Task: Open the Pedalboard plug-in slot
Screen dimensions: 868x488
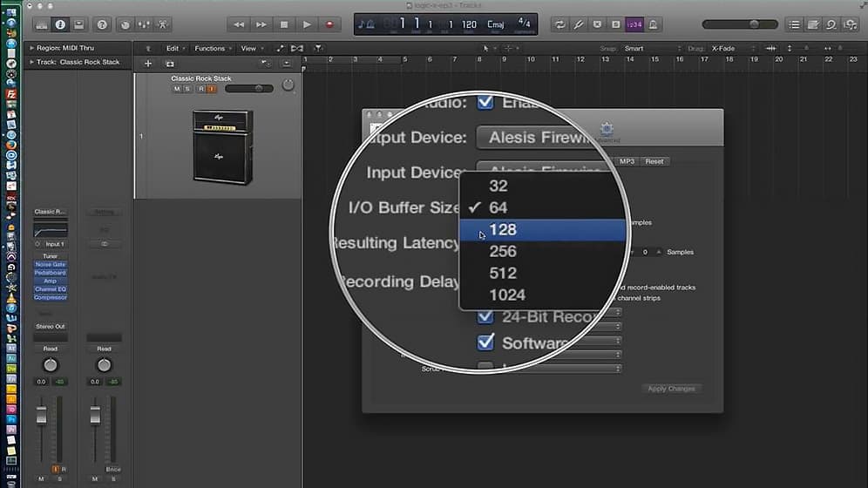Action: click(51, 273)
